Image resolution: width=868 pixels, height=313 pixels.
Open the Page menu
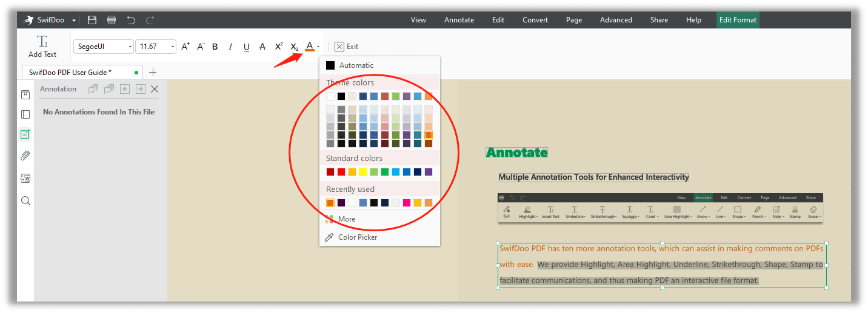pos(574,20)
